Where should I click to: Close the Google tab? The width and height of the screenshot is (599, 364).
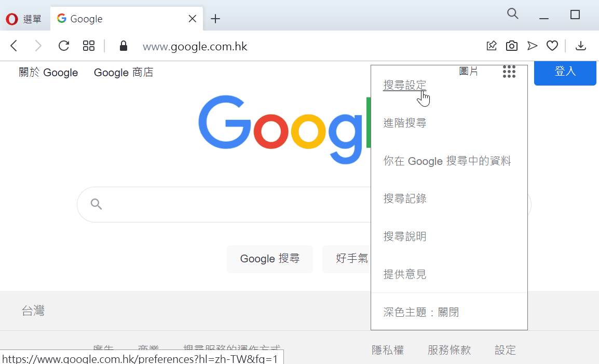pos(193,19)
